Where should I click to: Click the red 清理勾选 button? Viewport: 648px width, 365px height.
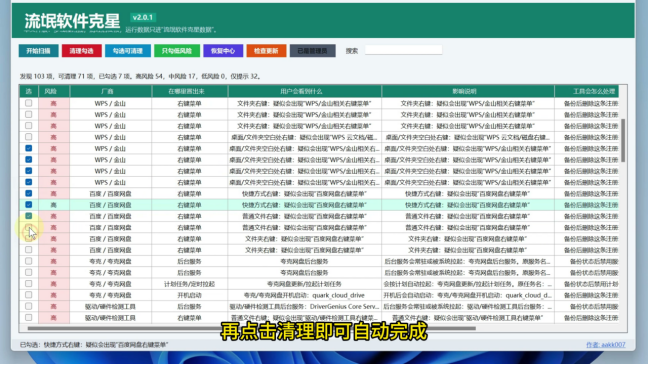click(x=81, y=51)
